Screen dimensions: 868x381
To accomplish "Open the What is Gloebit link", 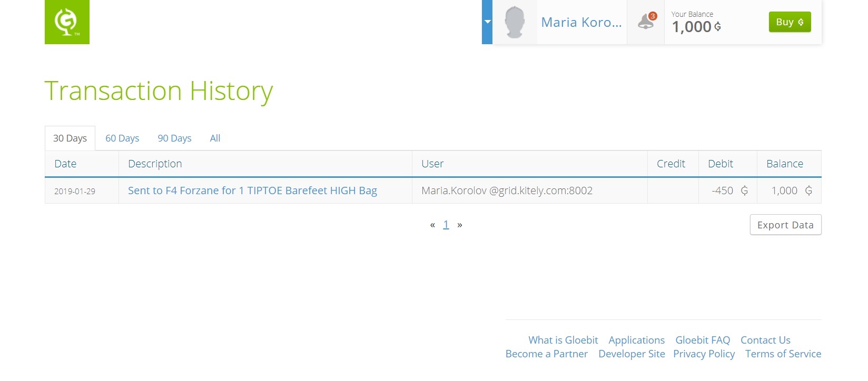I will [563, 340].
